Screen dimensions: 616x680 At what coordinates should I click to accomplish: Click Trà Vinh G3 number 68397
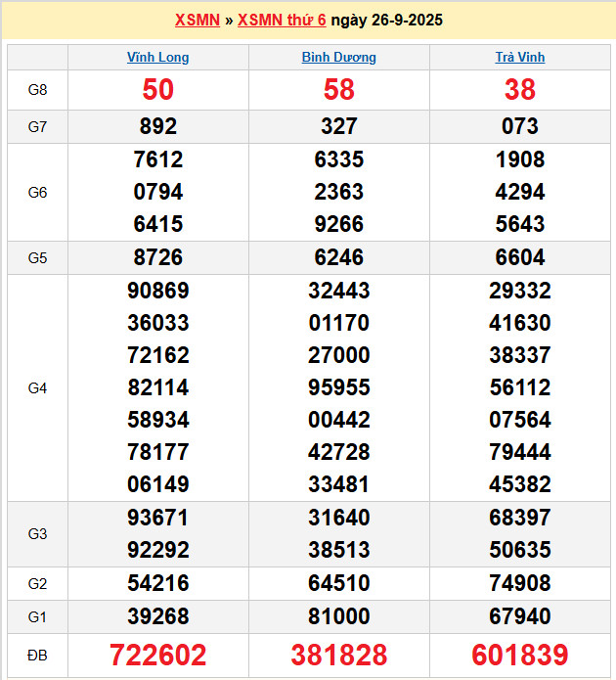520,518
